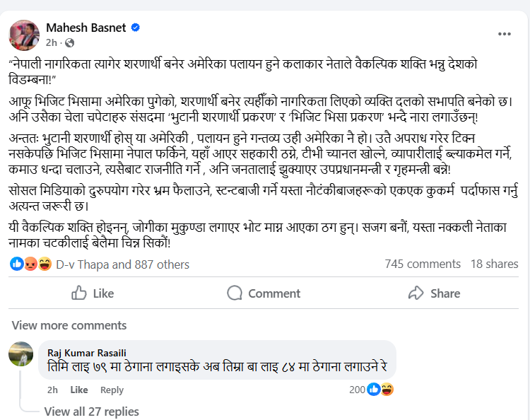Open the three-dot post options menu

point(504,34)
